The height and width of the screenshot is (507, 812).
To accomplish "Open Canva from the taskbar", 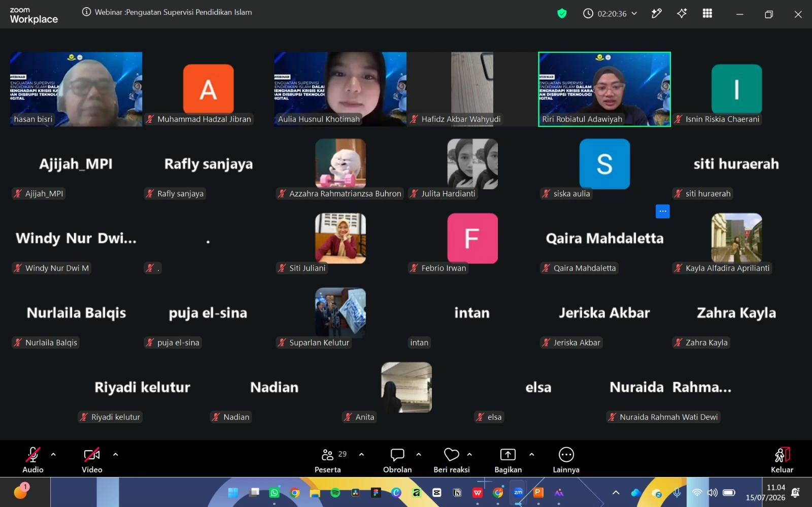I will point(396,492).
